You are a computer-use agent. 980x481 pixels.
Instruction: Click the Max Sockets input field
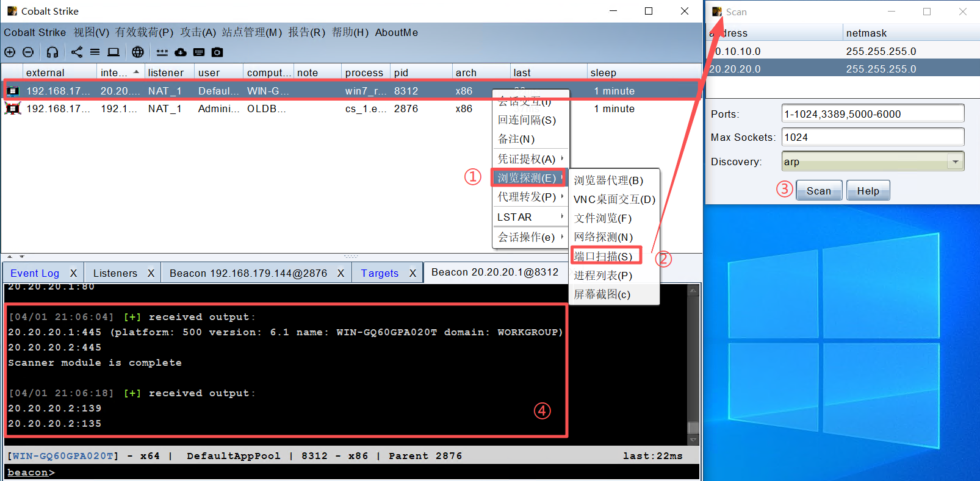pyautogui.click(x=873, y=137)
